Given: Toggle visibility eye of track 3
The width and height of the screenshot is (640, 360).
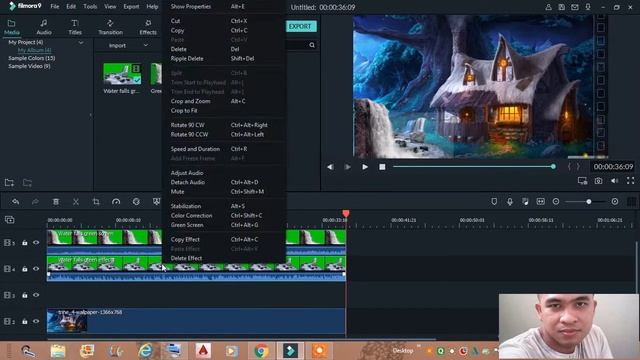Looking at the screenshot, I should pos(36,295).
